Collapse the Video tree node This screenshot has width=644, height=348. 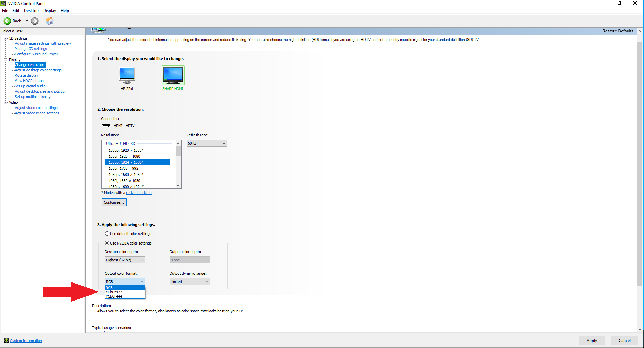click(x=6, y=102)
